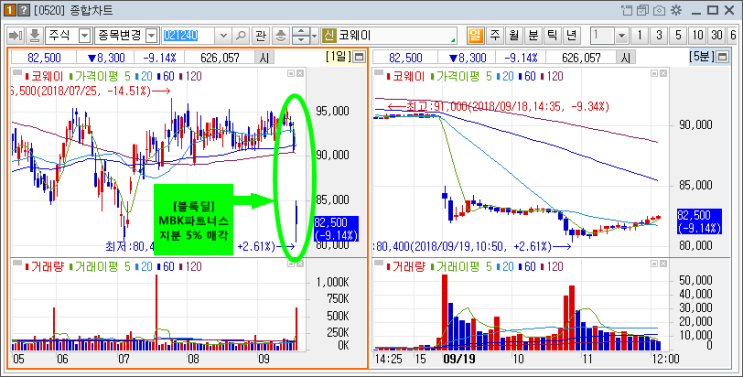Minimize the daily 거래량 volume panel
Image resolution: width=743 pixels, height=377 pixels.
click(x=291, y=263)
